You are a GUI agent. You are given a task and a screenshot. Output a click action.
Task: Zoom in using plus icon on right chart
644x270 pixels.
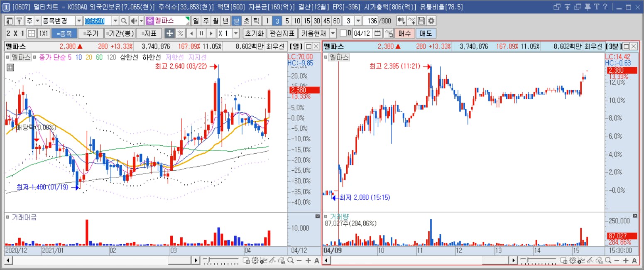tap(625, 260)
